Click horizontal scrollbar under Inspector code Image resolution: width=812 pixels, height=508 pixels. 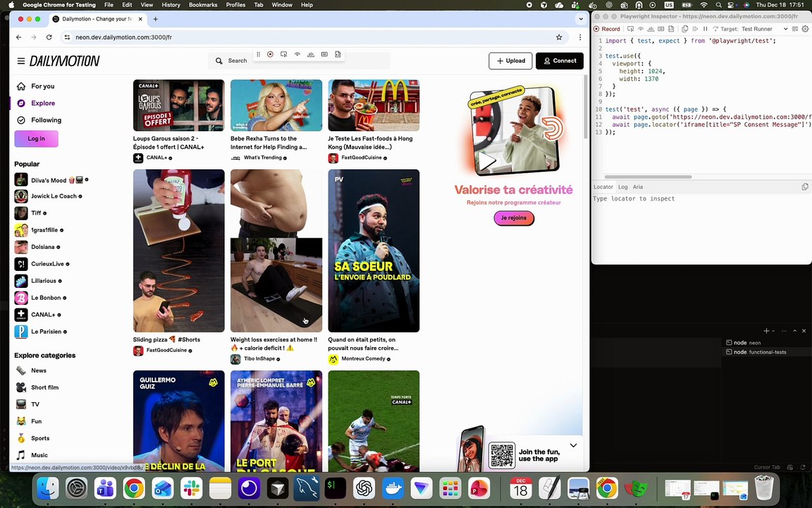pyautogui.click(x=648, y=177)
